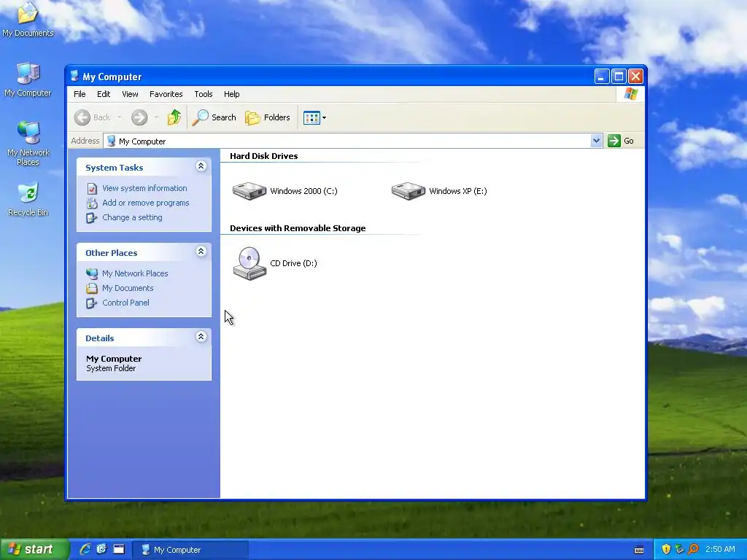Open My Network Places sidebar link
Screen dimensions: 747x560
click(x=135, y=273)
